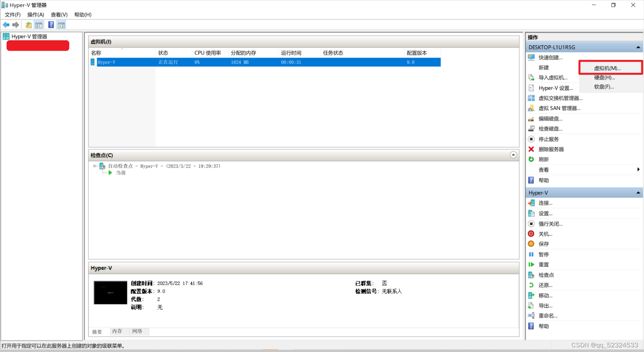Click the green 刷新 icon

pos(531,159)
